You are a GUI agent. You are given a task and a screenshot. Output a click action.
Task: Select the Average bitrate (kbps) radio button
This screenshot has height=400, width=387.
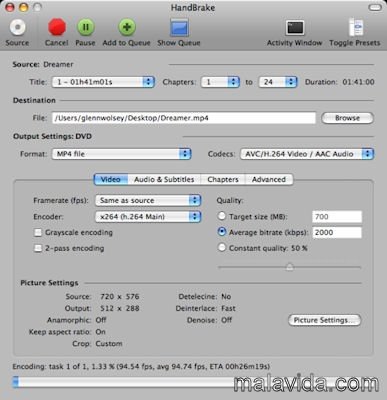(221, 232)
